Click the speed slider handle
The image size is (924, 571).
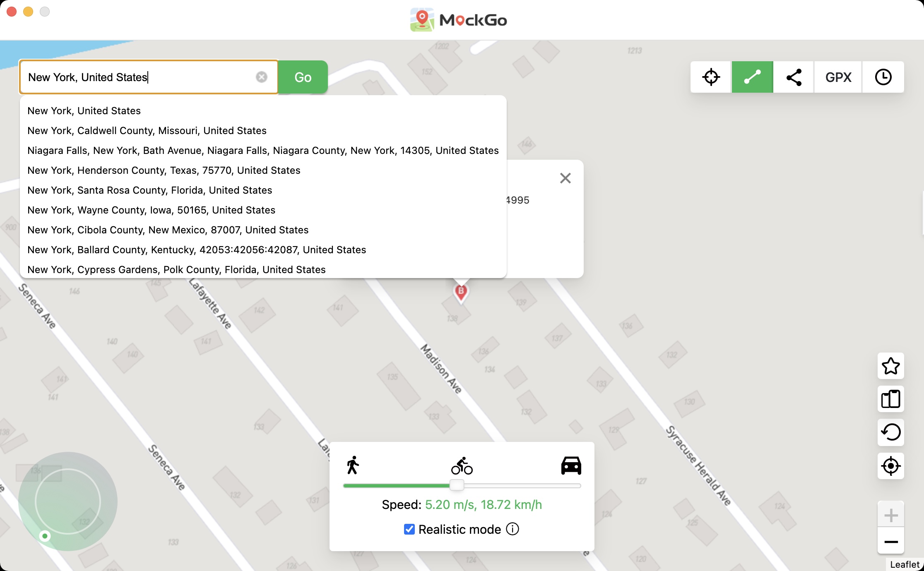(x=457, y=485)
